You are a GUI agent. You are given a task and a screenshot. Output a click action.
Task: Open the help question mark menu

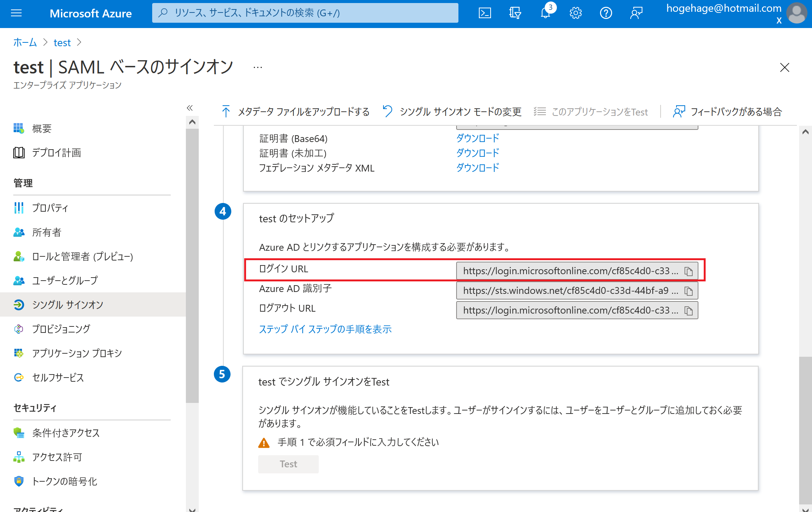point(606,13)
